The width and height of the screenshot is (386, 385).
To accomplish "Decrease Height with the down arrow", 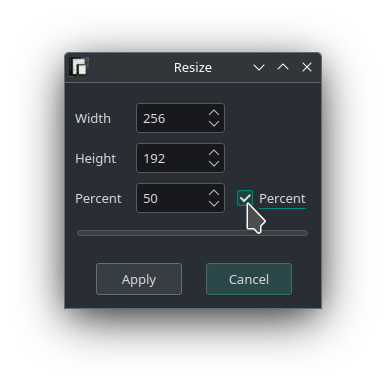I will 214,163.
